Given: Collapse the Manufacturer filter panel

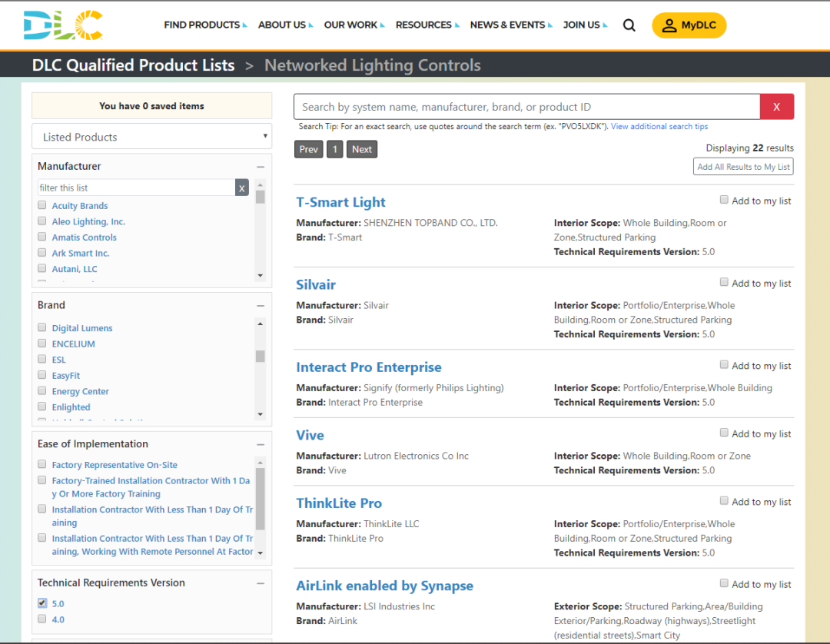Looking at the screenshot, I should pos(261,167).
